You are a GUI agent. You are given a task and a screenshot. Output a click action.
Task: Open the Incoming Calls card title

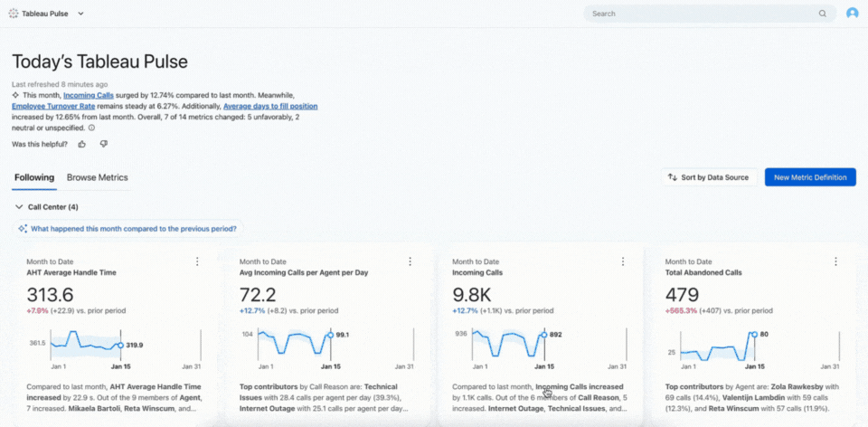(477, 272)
